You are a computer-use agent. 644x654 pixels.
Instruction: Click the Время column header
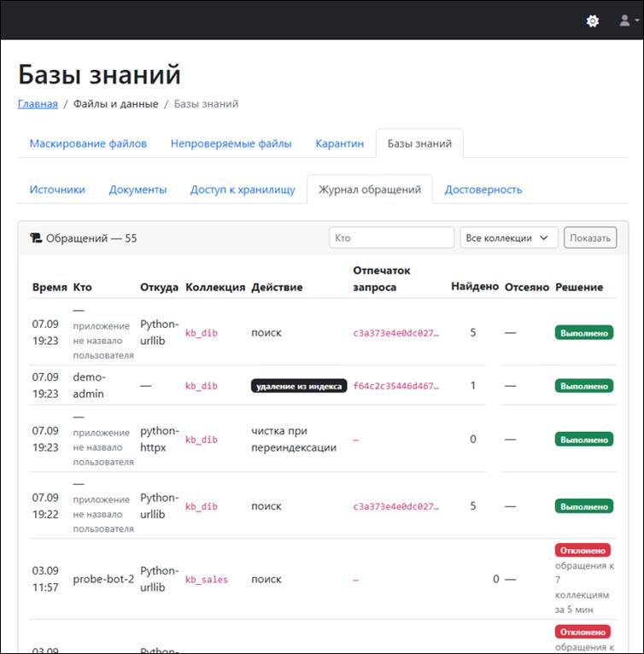tap(50, 287)
